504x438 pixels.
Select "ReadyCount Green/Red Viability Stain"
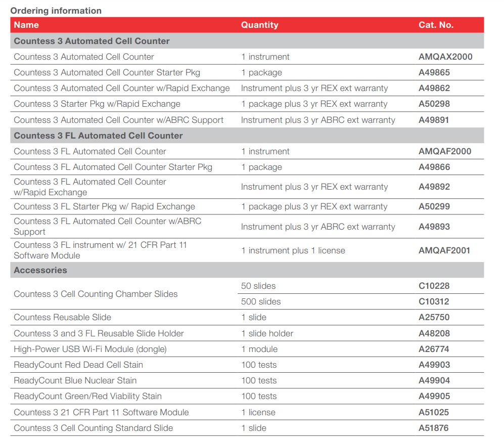point(88,397)
